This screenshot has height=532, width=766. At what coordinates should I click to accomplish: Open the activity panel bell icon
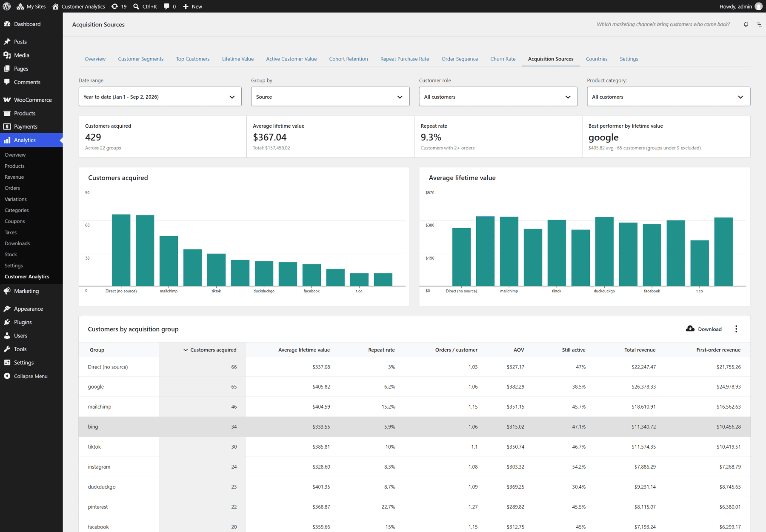(746, 25)
